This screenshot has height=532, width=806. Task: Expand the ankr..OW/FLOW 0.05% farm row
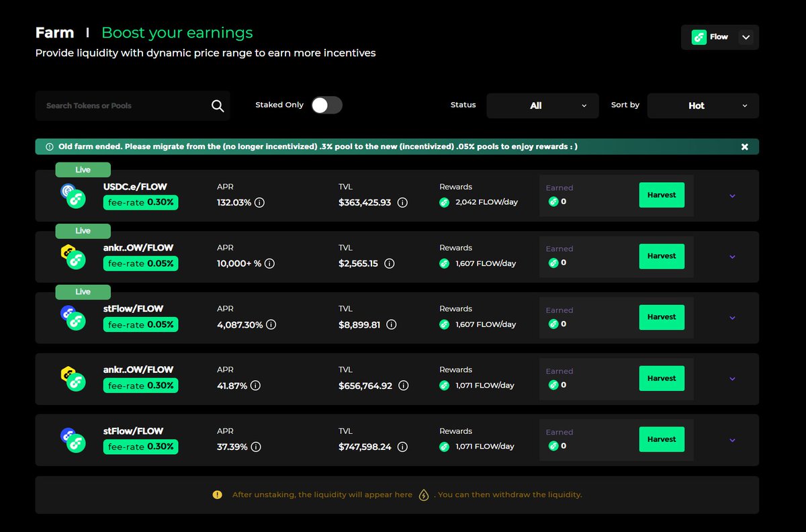click(732, 257)
